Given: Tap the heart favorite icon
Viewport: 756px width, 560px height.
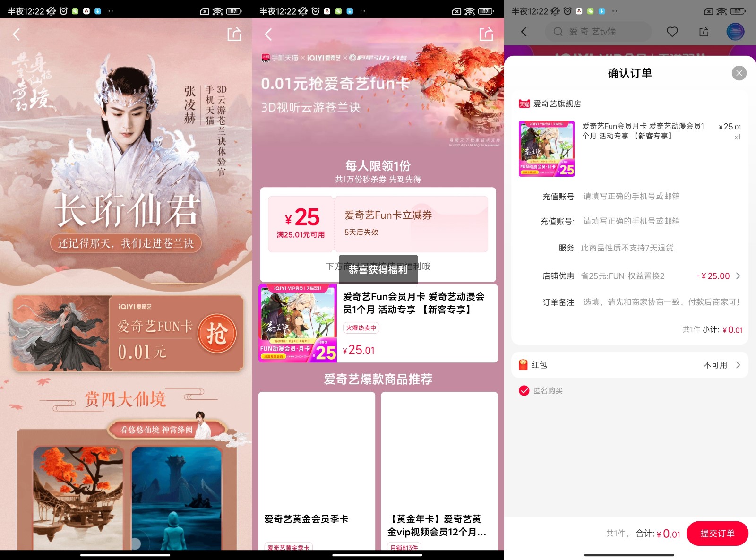Looking at the screenshot, I should click(x=672, y=32).
